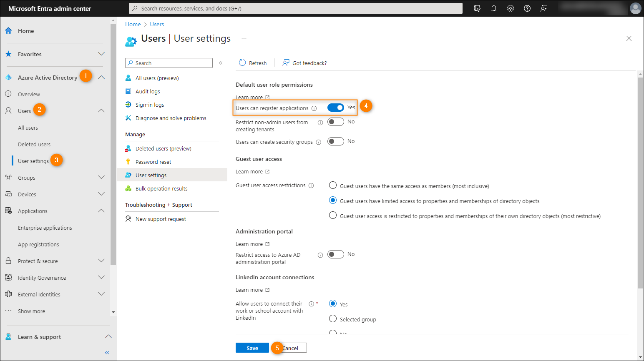Click info icon beside Users can create security groups
This screenshot has width=644, height=361.
pyautogui.click(x=319, y=142)
